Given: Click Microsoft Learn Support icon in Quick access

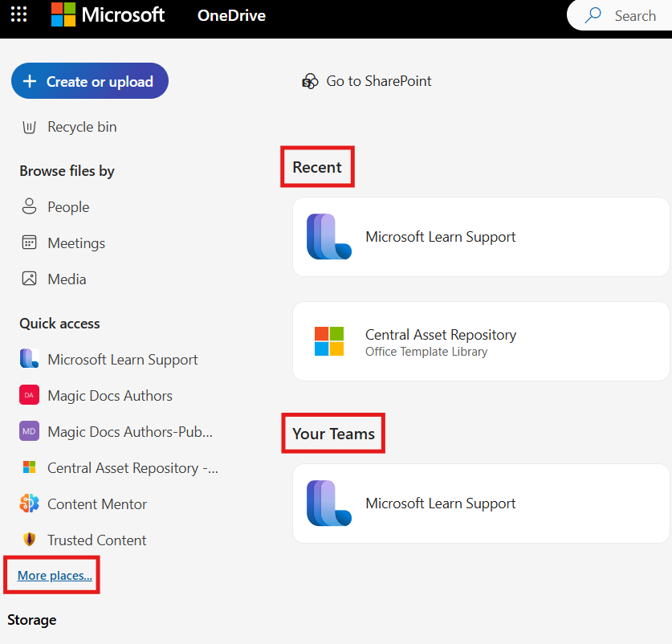Looking at the screenshot, I should pos(29,358).
